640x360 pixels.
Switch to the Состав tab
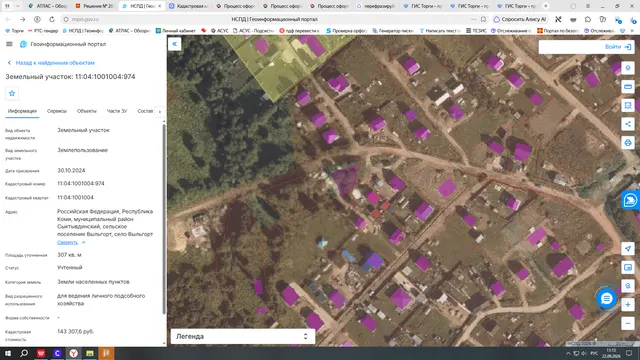(145, 111)
